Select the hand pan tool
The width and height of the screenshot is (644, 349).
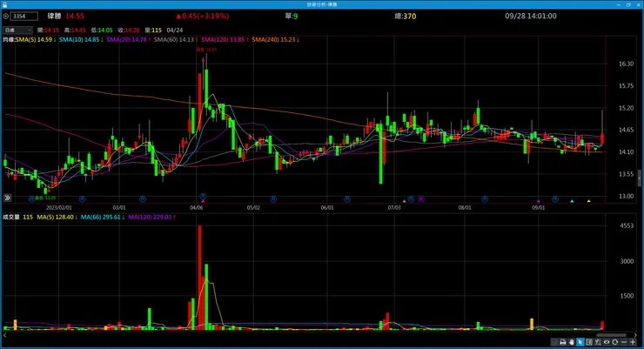point(571,342)
